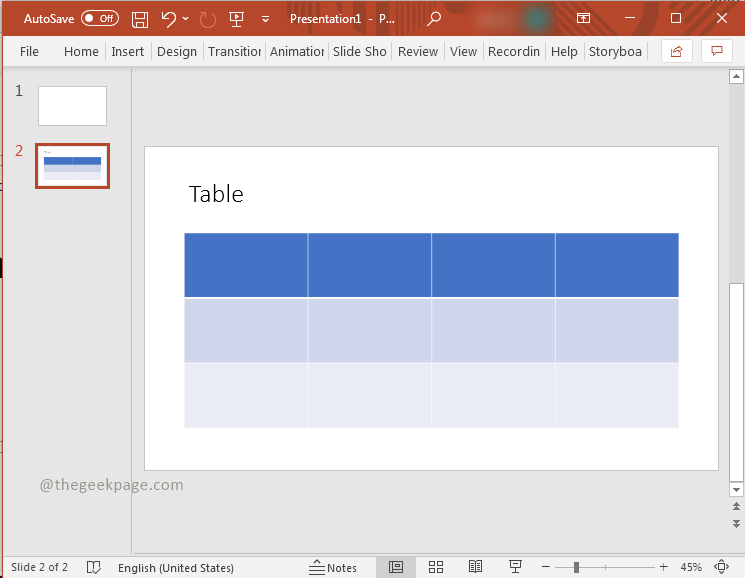The width and height of the screenshot is (745, 578).
Task: Select slide 2 thumbnail with table
Action: (x=72, y=166)
